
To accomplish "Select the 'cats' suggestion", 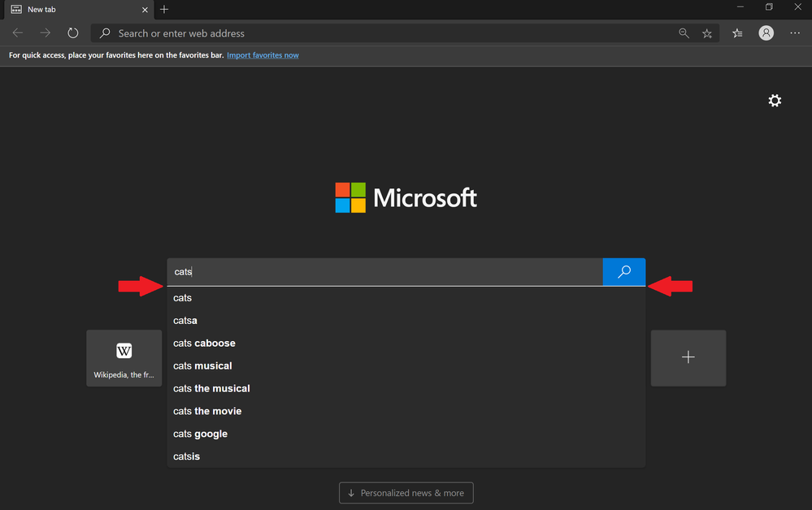I will (406, 298).
